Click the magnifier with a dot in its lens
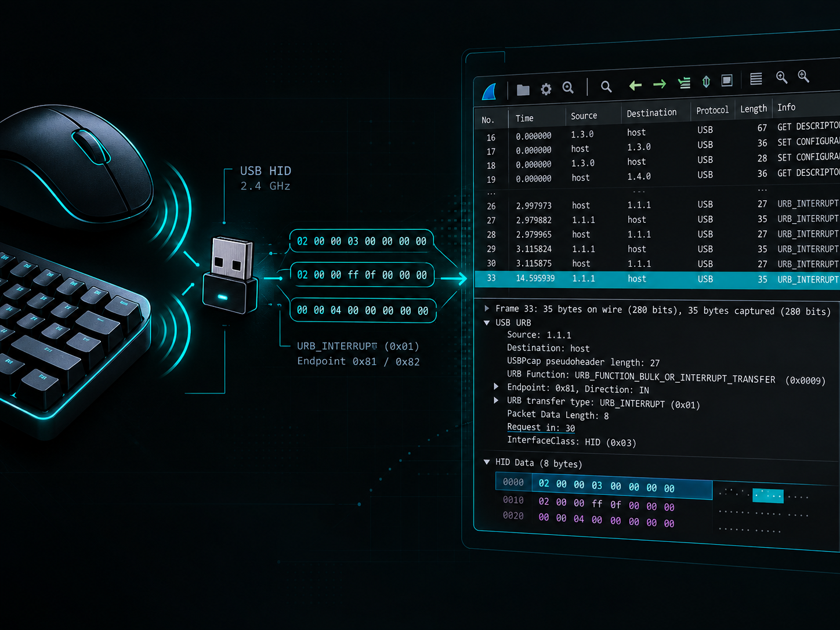Screen dimensions: 840x630 pos(568,88)
